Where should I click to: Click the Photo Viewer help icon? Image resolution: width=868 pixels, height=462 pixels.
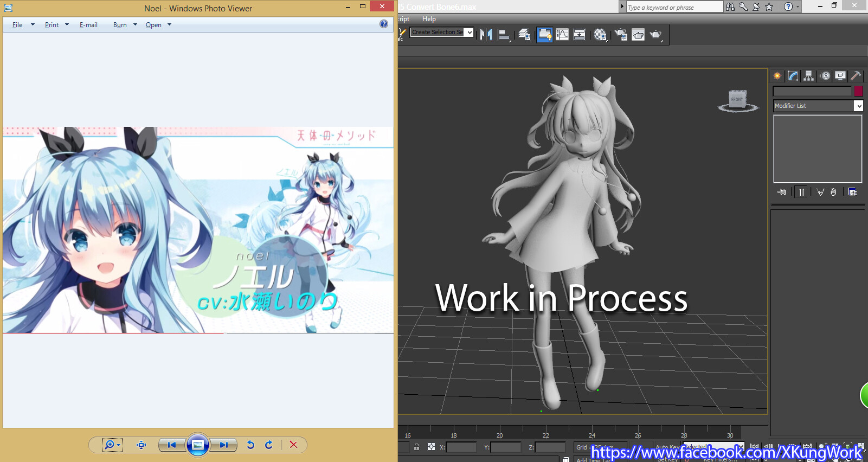[384, 24]
